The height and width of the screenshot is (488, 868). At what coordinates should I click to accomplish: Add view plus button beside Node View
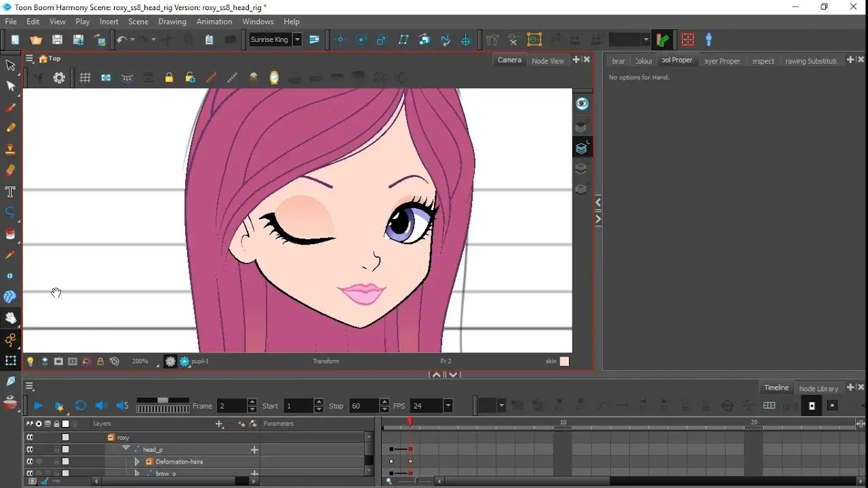coord(576,60)
